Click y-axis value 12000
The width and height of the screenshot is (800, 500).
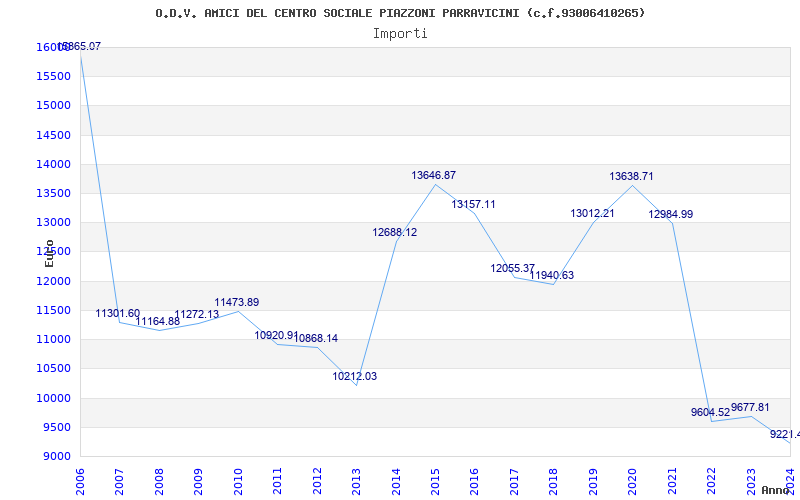tap(53, 281)
